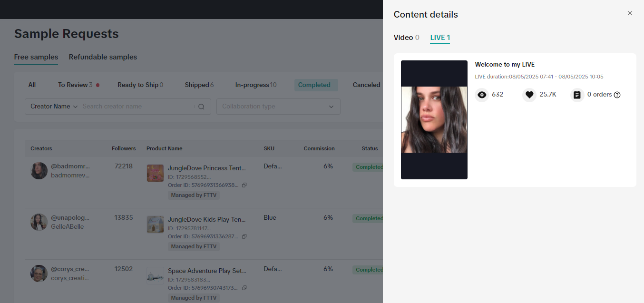This screenshot has width=644, height=303.
Task: Select the LIVE tab
Action: (x=440, y=38)
